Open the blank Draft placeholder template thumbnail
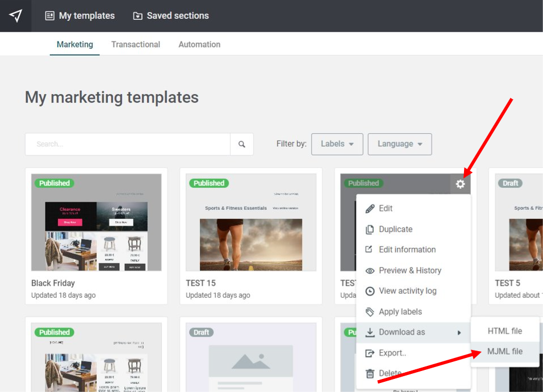This screenshot has height=392, width=543. point(251,357)
